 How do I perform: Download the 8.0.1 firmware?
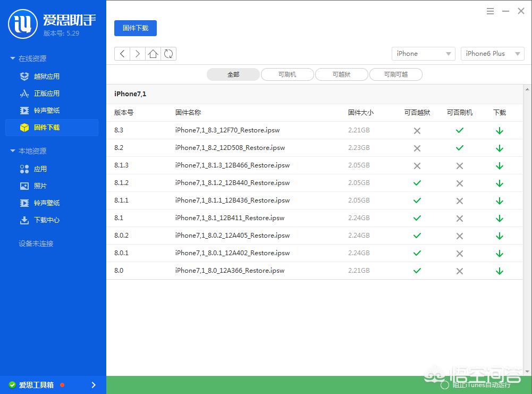tap(500, 254)
